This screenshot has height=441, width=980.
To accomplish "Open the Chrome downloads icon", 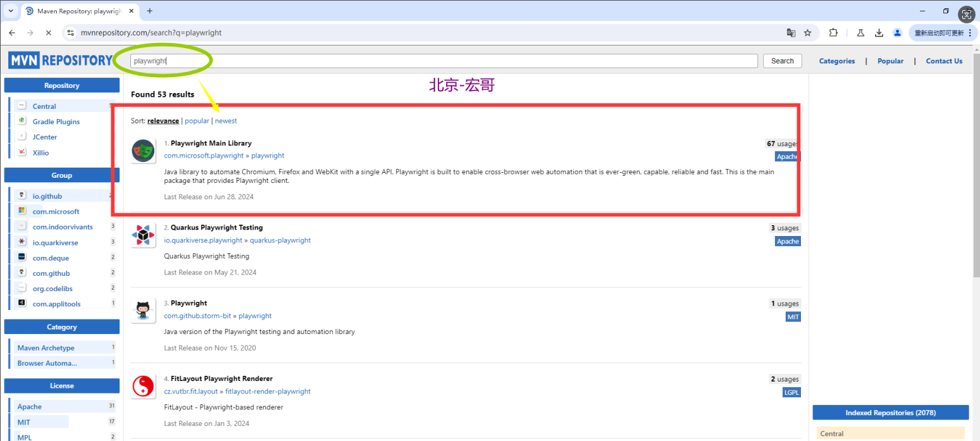I will [x=879, y=33].
